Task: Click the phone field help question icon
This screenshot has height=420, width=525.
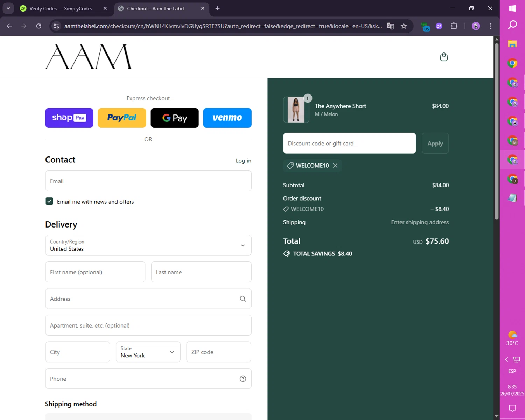Action: pos(243,379)
